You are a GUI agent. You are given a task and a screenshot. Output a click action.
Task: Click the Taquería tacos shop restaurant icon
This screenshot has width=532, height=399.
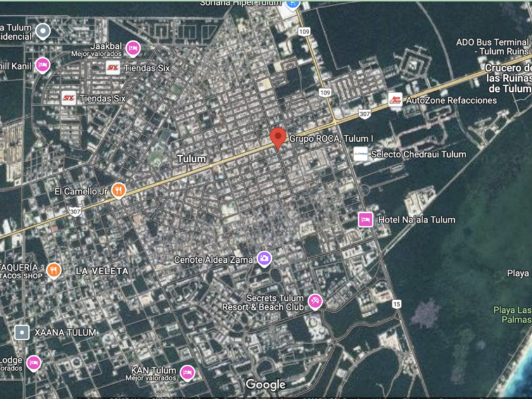tap(54, 271)
